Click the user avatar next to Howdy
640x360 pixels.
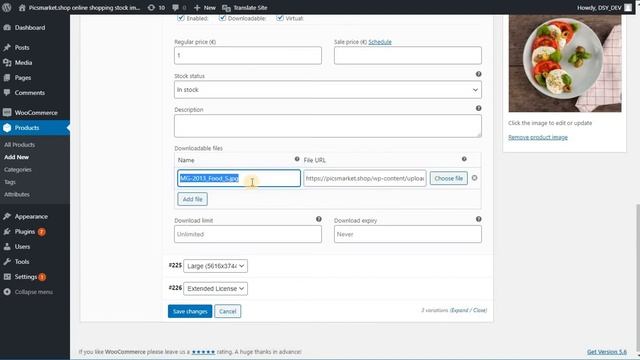click(628, 7)
